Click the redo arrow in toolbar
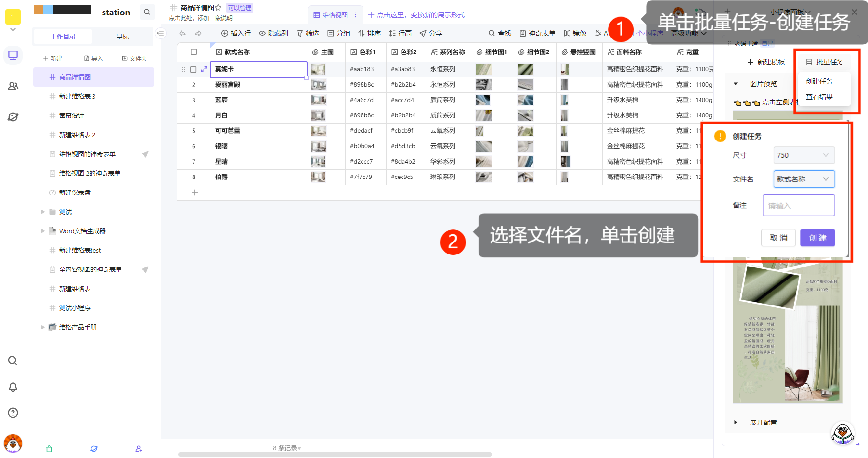 (x=198, y=33)
